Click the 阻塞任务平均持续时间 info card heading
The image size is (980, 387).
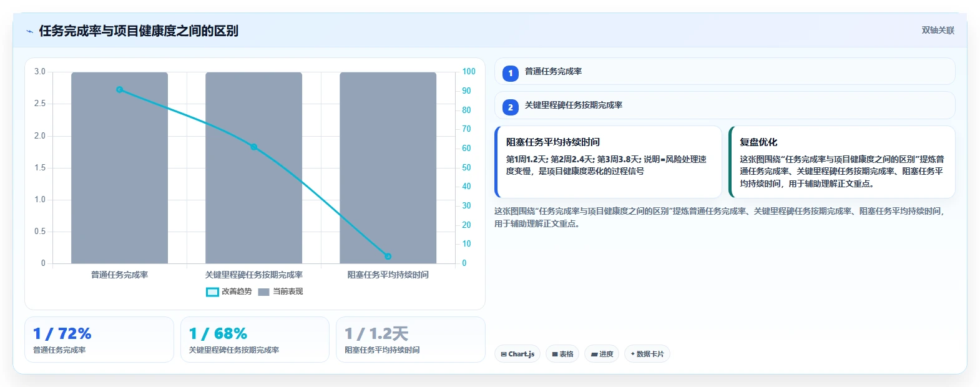click(x=553, y=142)
